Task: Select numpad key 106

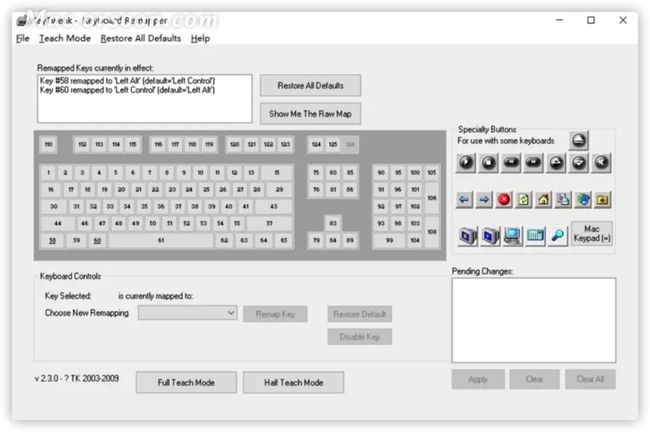Action: 432,198
